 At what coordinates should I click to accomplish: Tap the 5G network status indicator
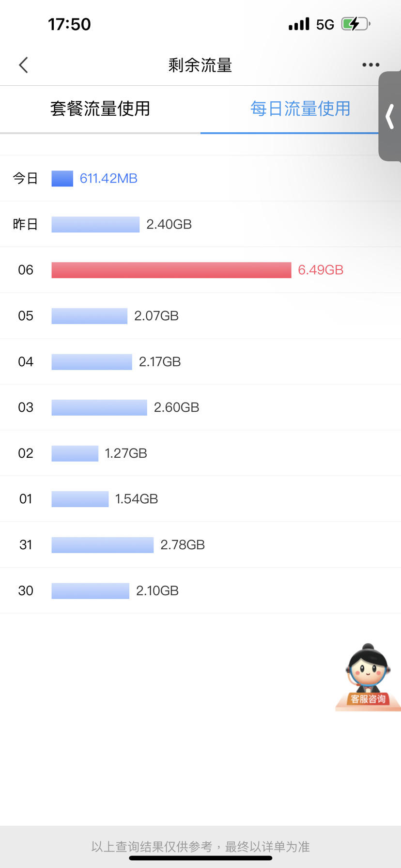click(325, 24)
